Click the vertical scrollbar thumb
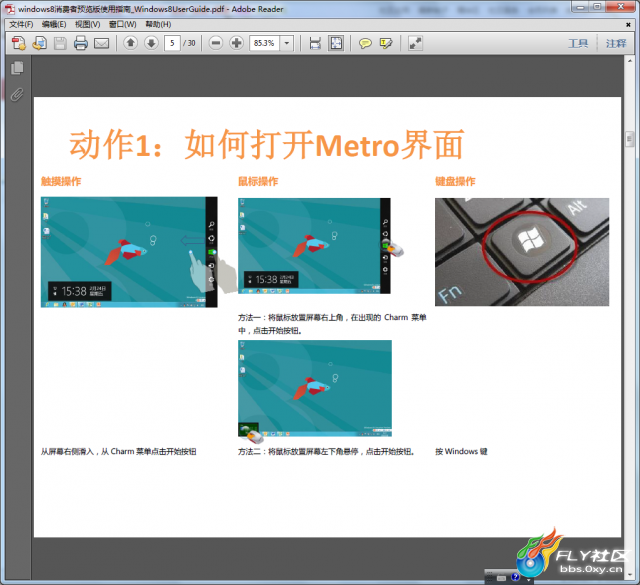The image size is (640, 585). (629, 139)
